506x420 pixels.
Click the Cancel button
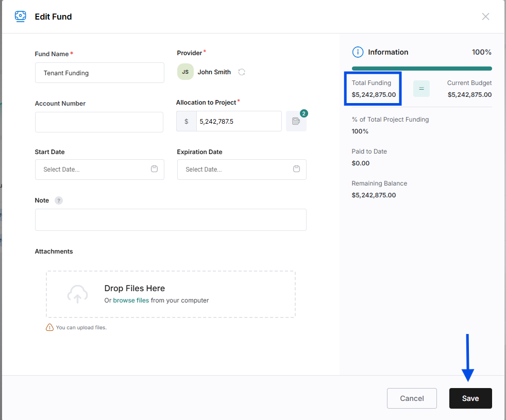[412, 398]
